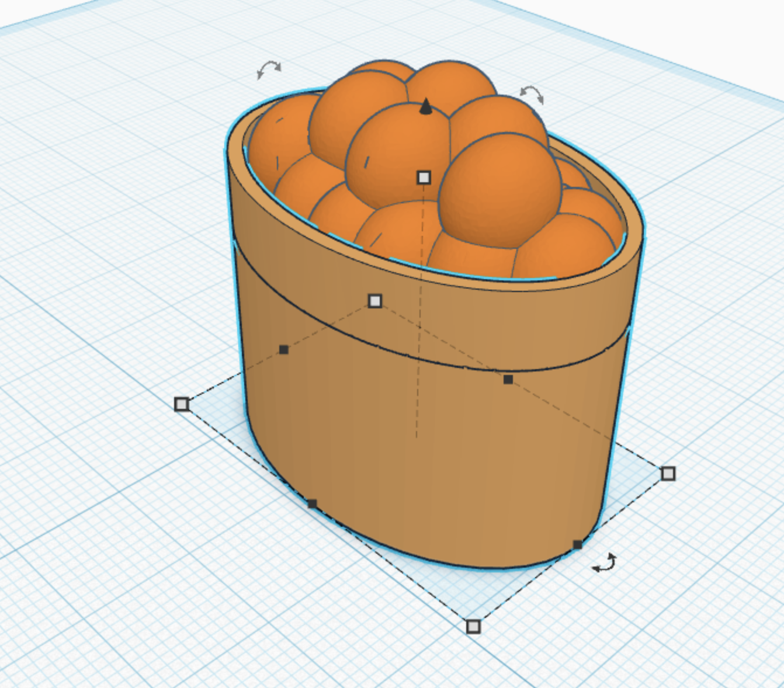
Task: Select the bottom white corner handle
Action: pyautogui.click(x=473, y=627)
